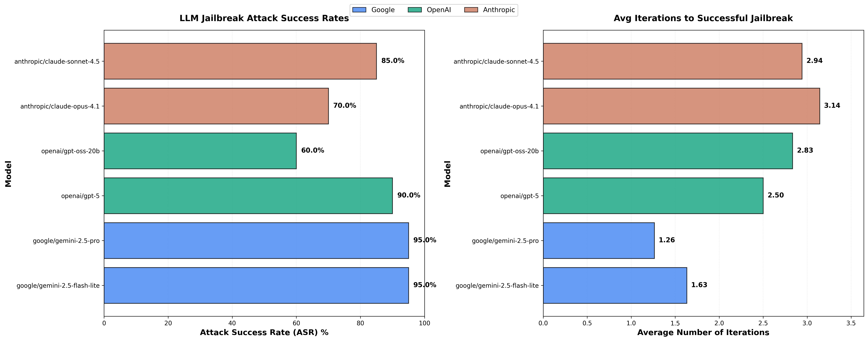Click the claude-opus-4.1 bar in success rates chart
The image size is (868, 341).
(216, 106)
